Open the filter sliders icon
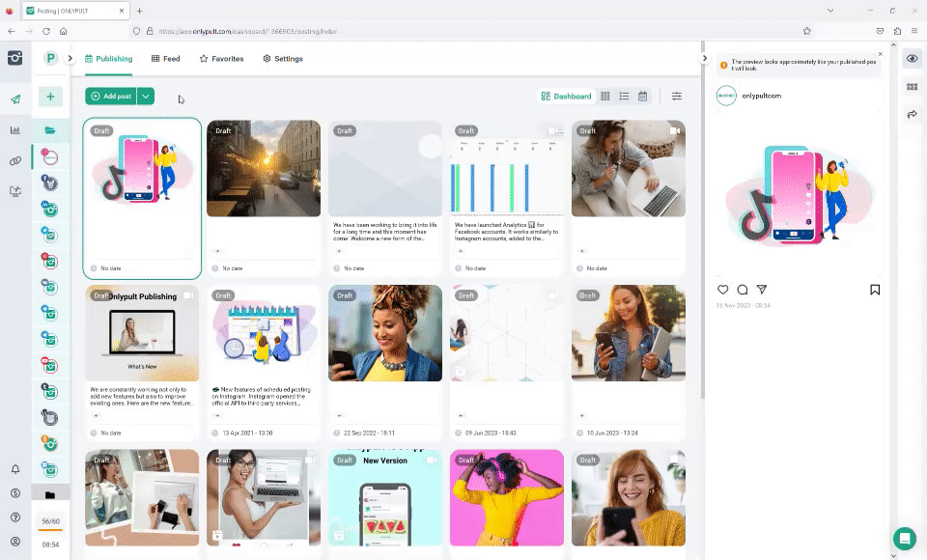The image size is (927, 560). click(677, 97)
